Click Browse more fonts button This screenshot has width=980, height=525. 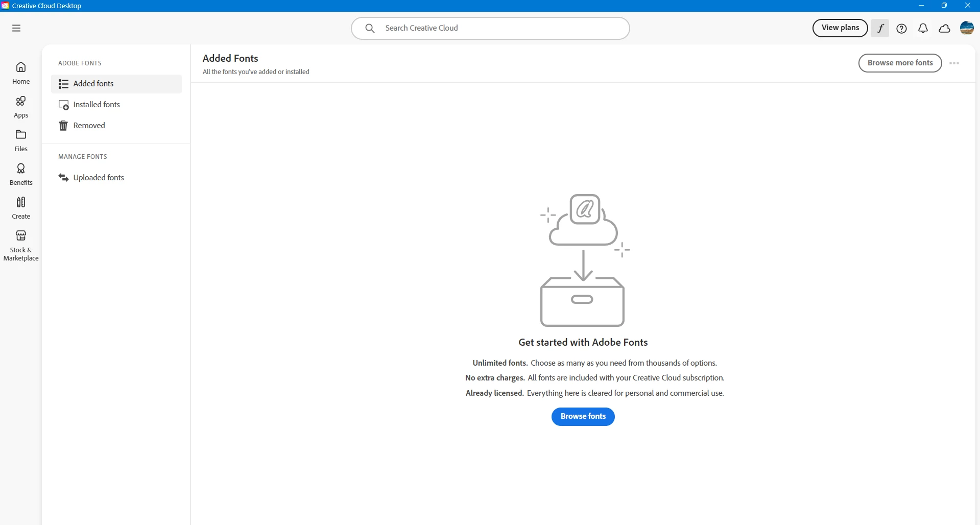[x=900, y=63]
